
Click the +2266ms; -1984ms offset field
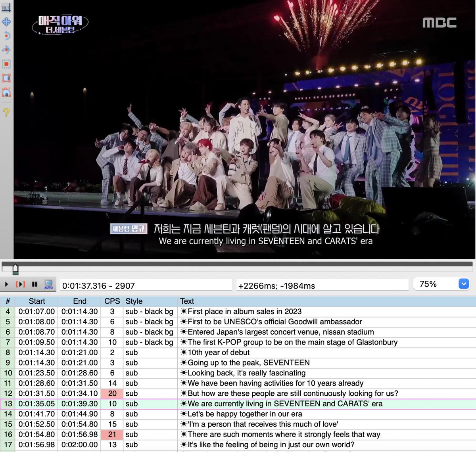[x=322, y=285]
